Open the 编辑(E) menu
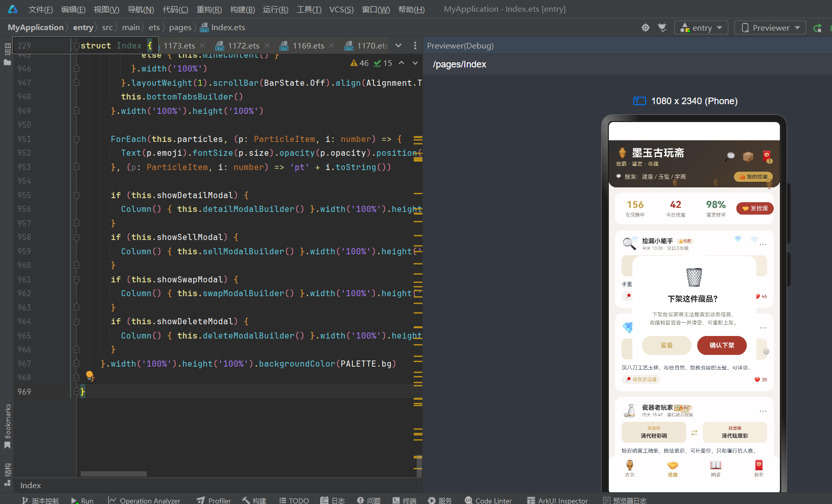 tap(73, 9)
